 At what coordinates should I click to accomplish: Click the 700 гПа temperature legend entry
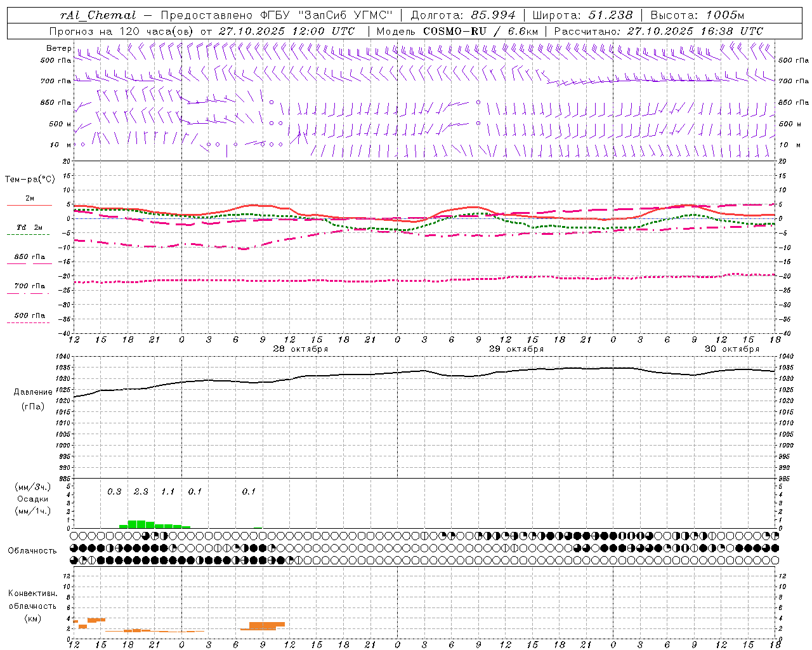tap(30, 286)
